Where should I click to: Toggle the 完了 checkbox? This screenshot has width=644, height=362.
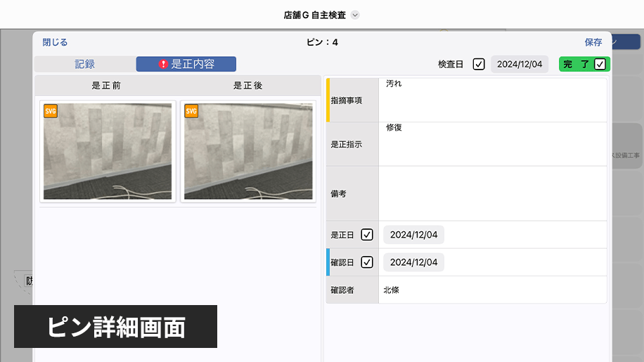click(600, 64)
